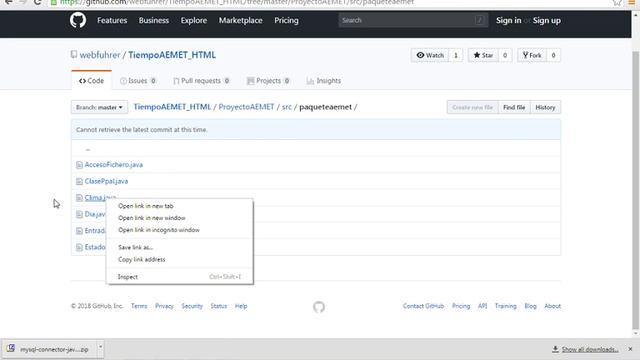Viewport: 640px width, 360px height.
Task: Go to TiempoAEMET_HTML in the breadcrumb path
Action: click(x=172, y=107)
